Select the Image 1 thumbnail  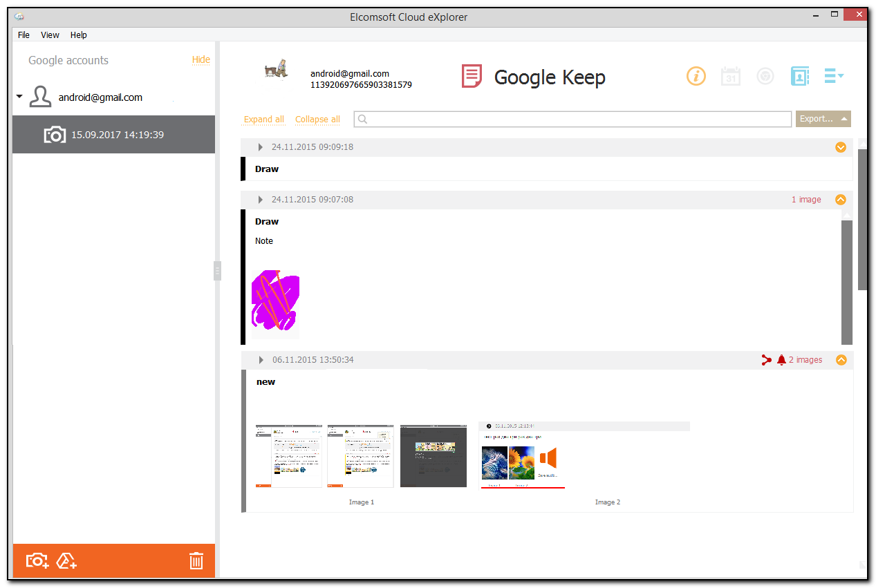pos(360,456)
